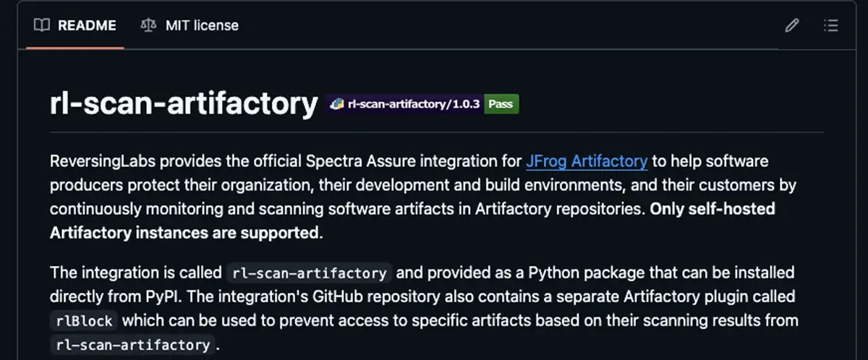This screenshot has height=360, width=868.
Task: Open the outline list icon
Action: (x=830, y=26)
